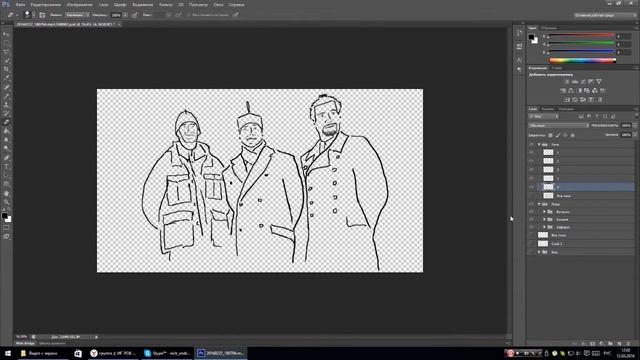The image size is (640, 360).
Task: Open the Окно menu
Action: pos(218,4)
